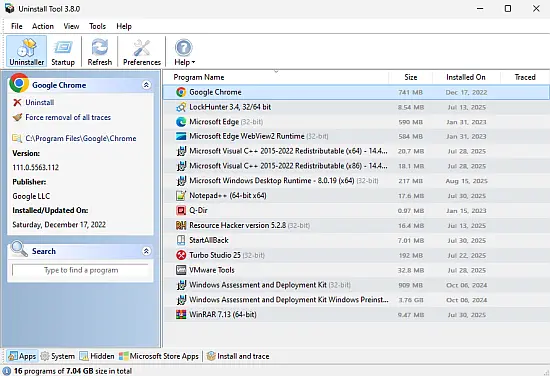The width and height of the screenshot is (550, 376).
Task: Open the Help menu in menu bar
Action: (x=124, y=26)
